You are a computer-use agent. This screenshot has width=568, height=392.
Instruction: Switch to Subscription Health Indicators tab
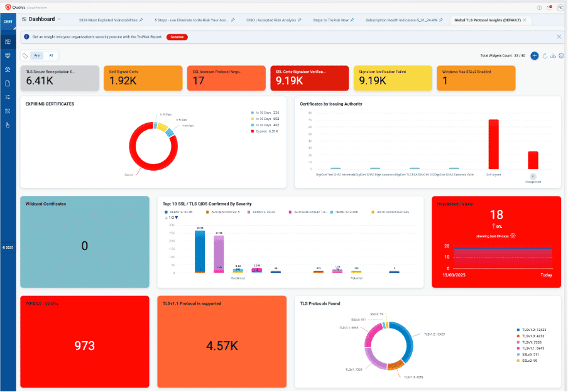[401, 20]
